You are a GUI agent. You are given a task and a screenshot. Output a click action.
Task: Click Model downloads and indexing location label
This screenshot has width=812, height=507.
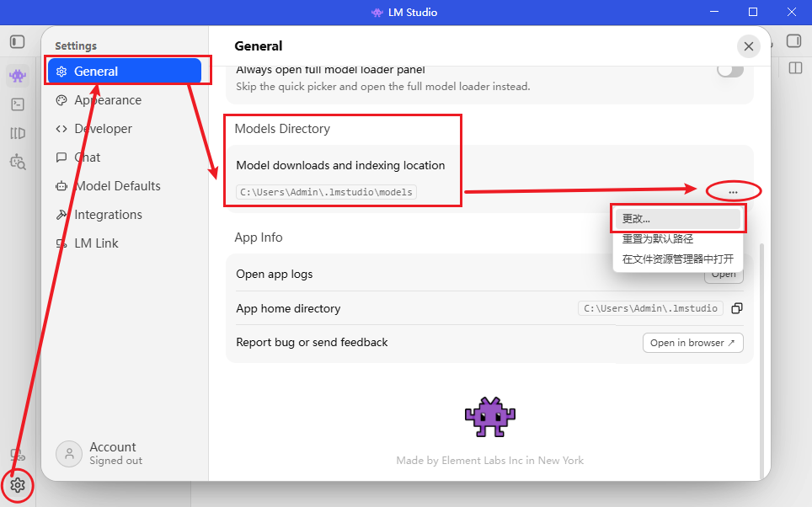(x=340, y=165)
